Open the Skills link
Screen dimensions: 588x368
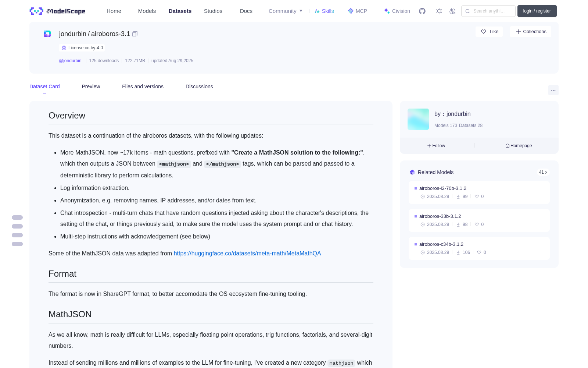click(x=324, y=11)
